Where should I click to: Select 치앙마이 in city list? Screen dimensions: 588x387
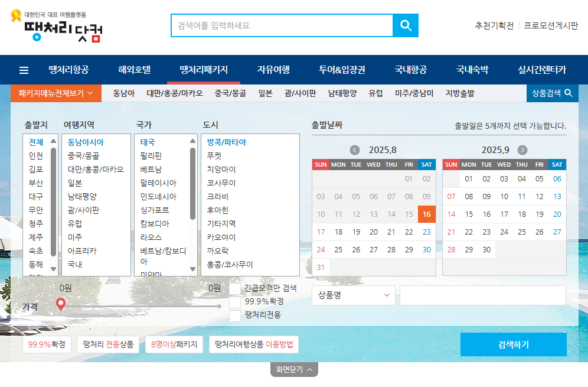click(x=221, y=170)
